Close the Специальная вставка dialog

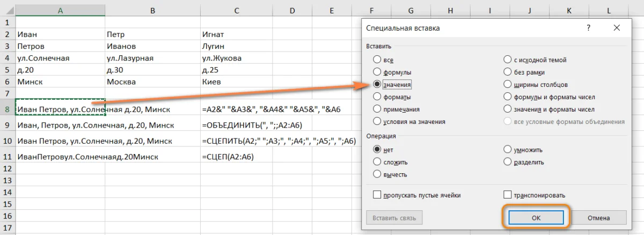click(617, 28)
